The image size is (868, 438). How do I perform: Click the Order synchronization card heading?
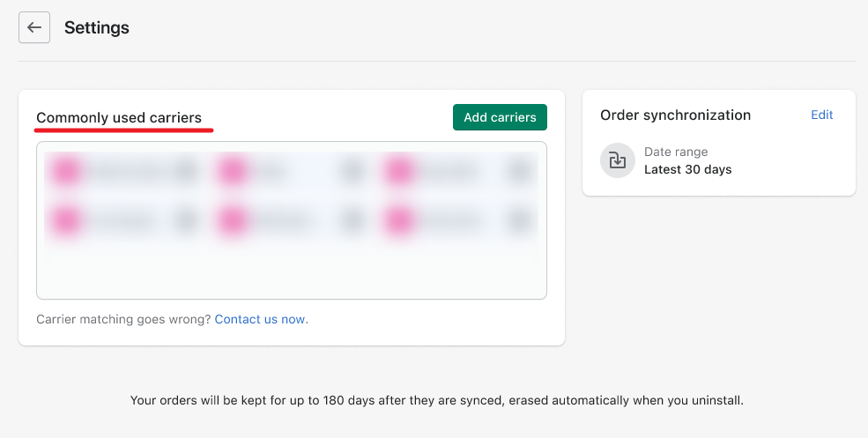click(675, 115)
